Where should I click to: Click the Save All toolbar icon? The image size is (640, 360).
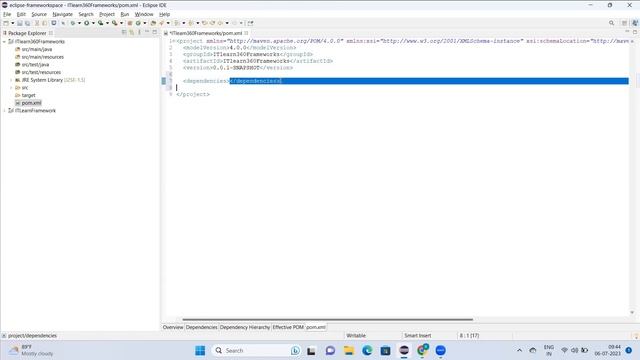pos(27,23)
